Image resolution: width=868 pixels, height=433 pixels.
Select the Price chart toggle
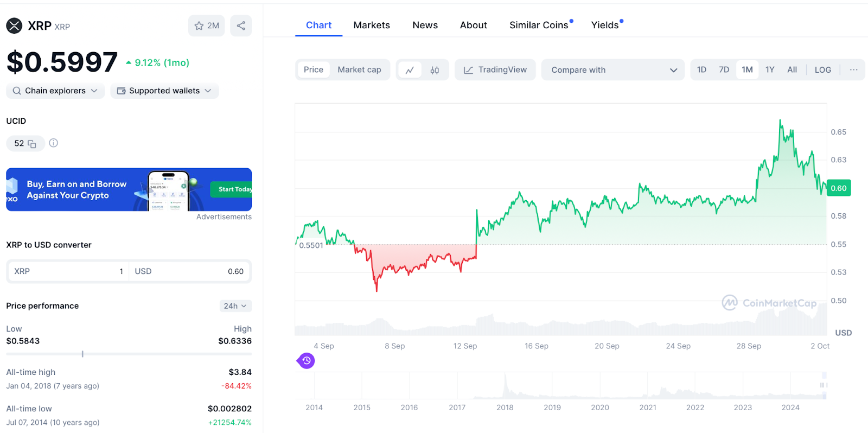(x=314, y=69)
